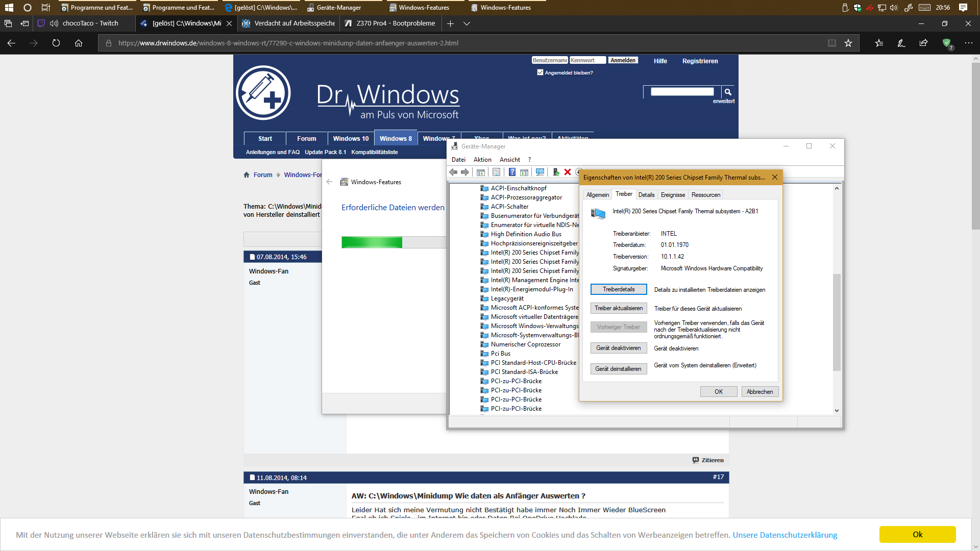The image size is (980, 551).
Task: Select 'Numerischer Coprozessor' device
Action: [x=525, y=344]
